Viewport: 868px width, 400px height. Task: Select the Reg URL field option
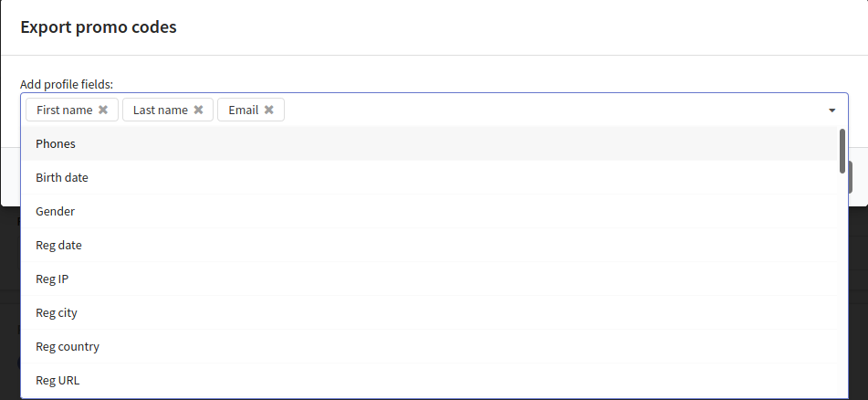(58, 380)
